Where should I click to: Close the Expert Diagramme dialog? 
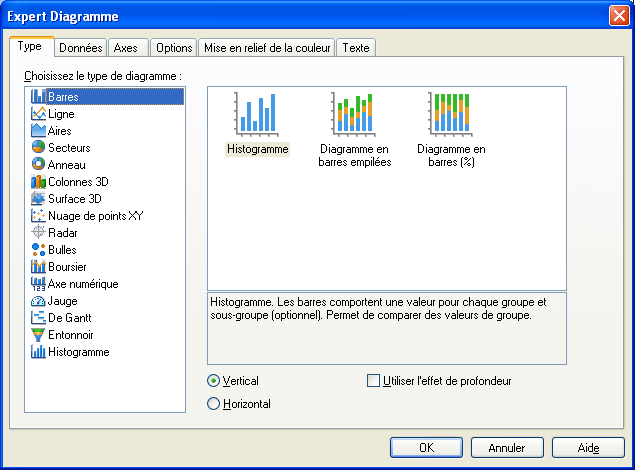(x=618, y=16)
